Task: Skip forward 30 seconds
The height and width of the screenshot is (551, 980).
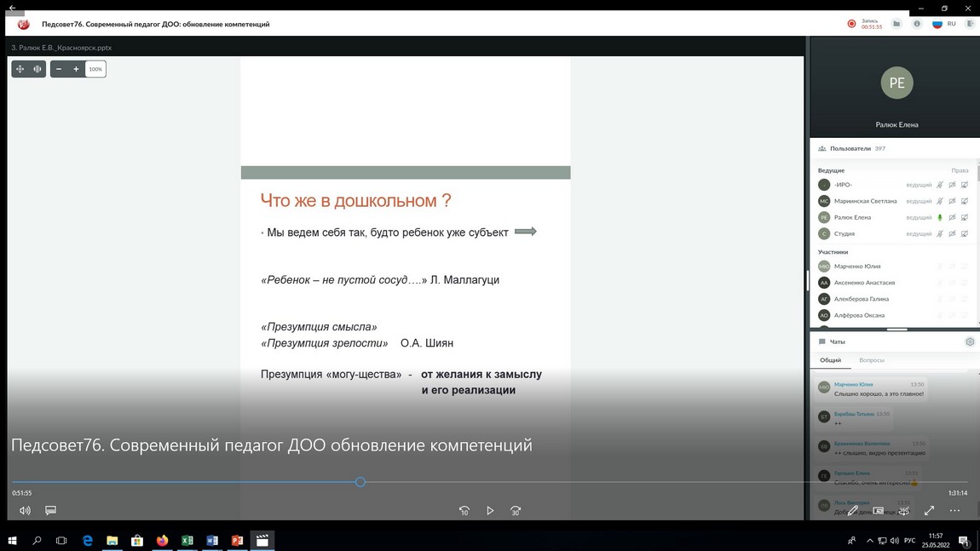Action: [x=516, y=510]
